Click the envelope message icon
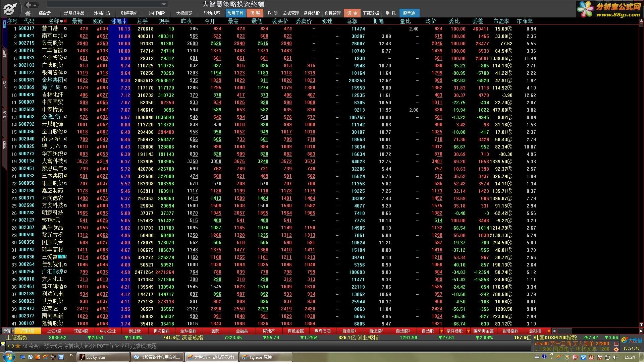The width and height of the screenshot is (644, 362). (x=3, y=344)
